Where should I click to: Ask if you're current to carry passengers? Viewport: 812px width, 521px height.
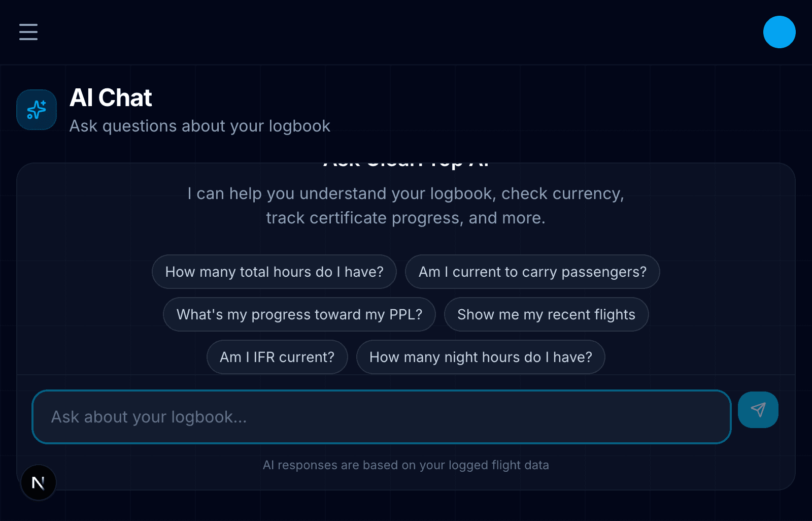point(532,272)
